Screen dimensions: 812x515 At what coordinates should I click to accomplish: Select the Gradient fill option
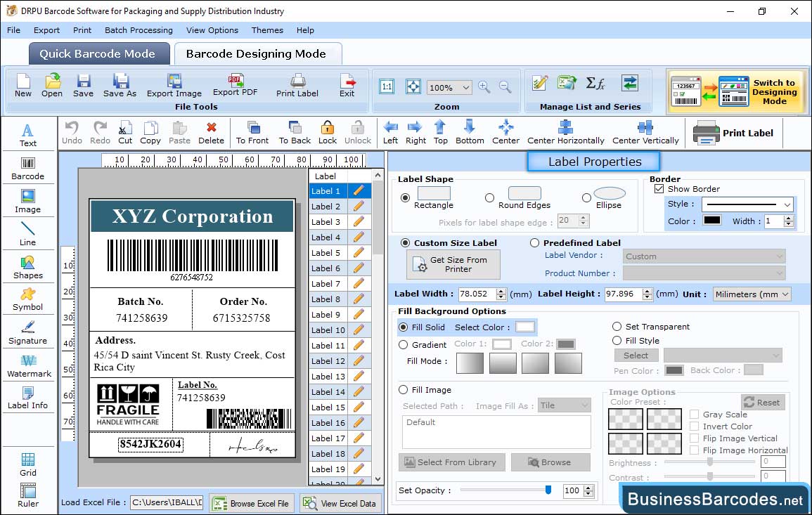(404, 345)
